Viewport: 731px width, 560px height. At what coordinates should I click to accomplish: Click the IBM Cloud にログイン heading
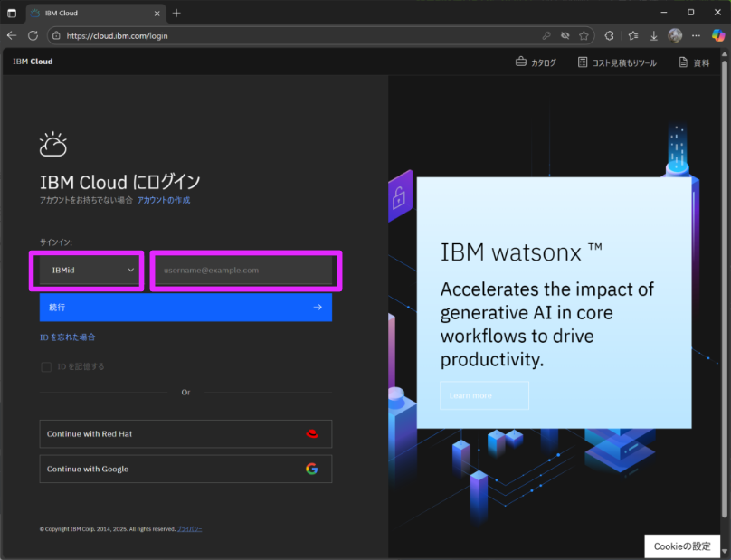[119, 182]
